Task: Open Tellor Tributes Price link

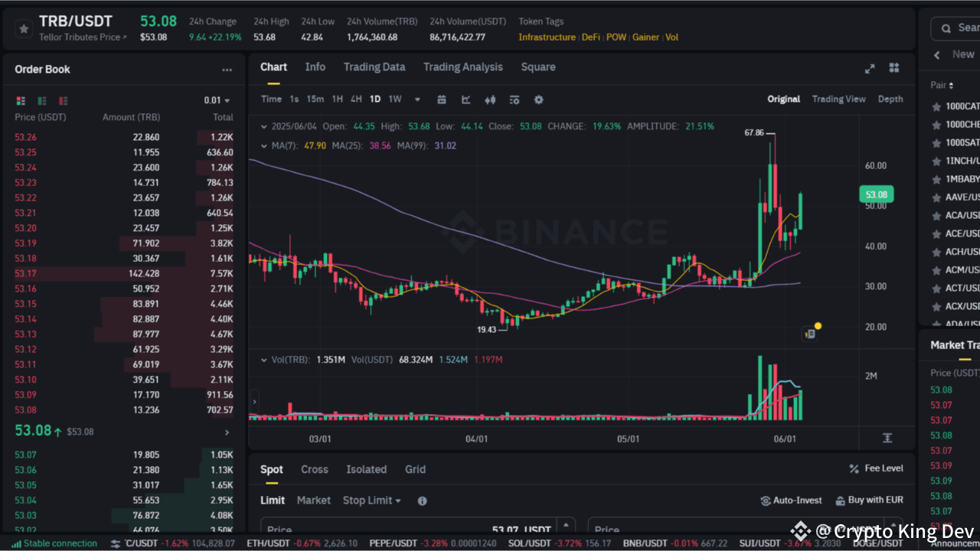Action: point(83,37)
